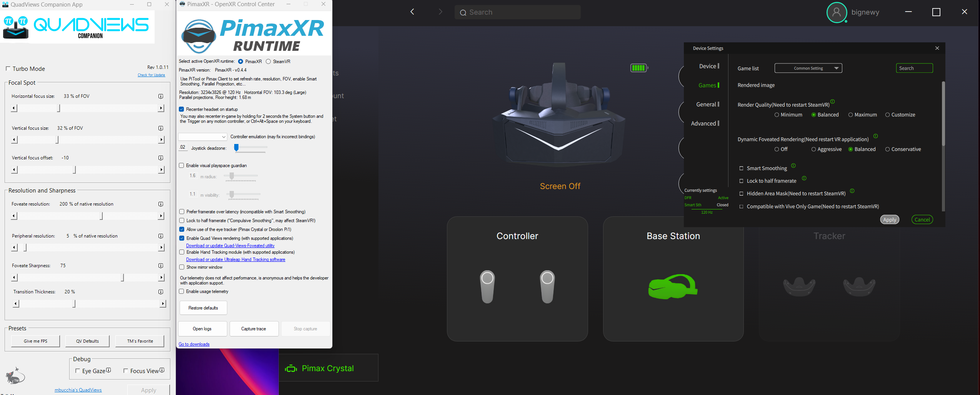This screenshot has height=395, width=980.
Task: Toggle Focus View debug checkbox
Action: [125, 371]
